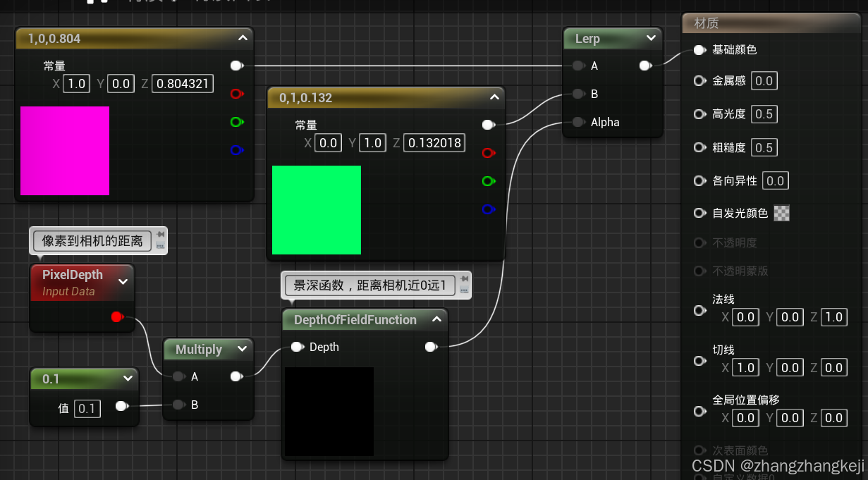Expand the Lerp node chevron

coord(651,38)
